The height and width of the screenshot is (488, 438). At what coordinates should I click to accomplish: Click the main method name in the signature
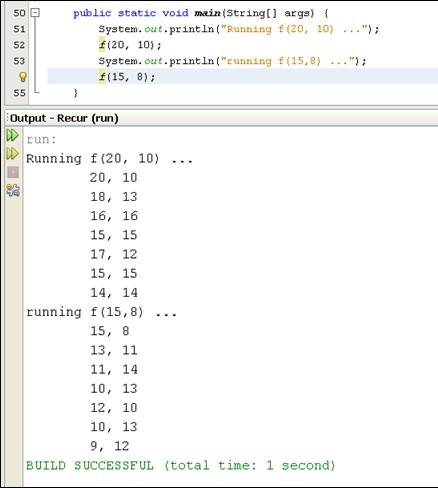point(207,13)
